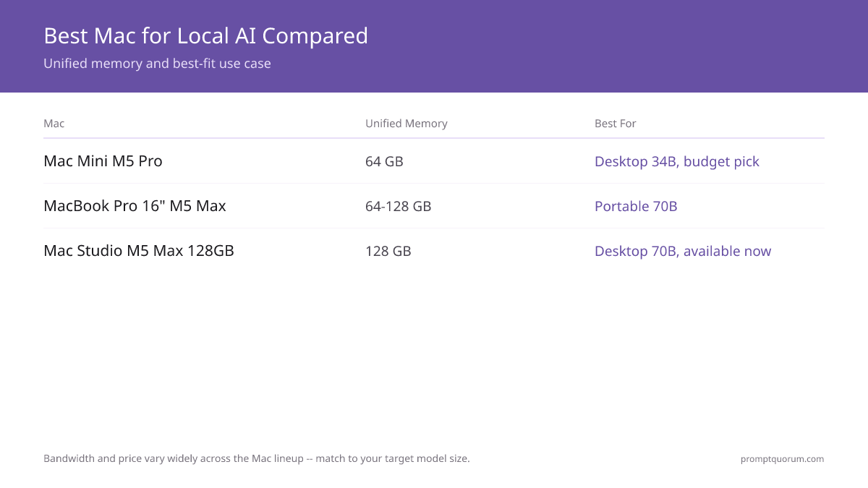
Task: Select the subtitle 'Unified memory and best-fit use case'
Action: tap(157, 64)
